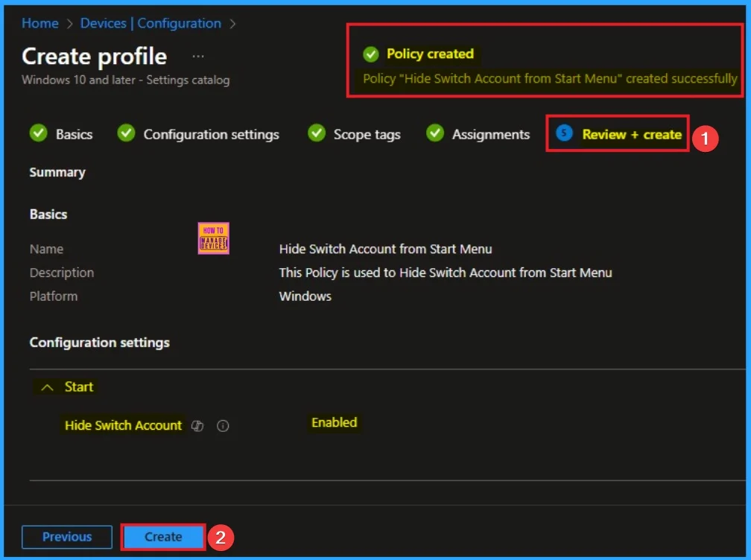Click the Policy created notification title

(430, 54)
